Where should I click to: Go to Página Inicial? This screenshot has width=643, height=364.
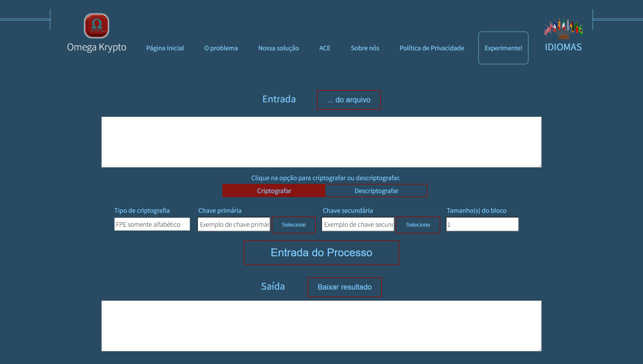165,48
